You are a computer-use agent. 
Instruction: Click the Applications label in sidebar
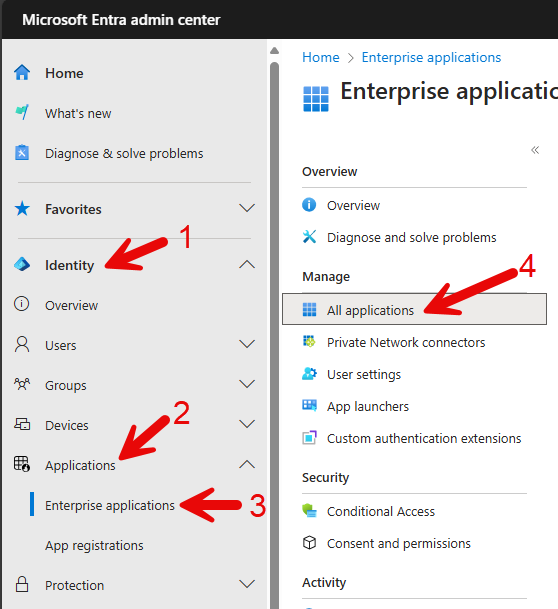coord(80,465)
